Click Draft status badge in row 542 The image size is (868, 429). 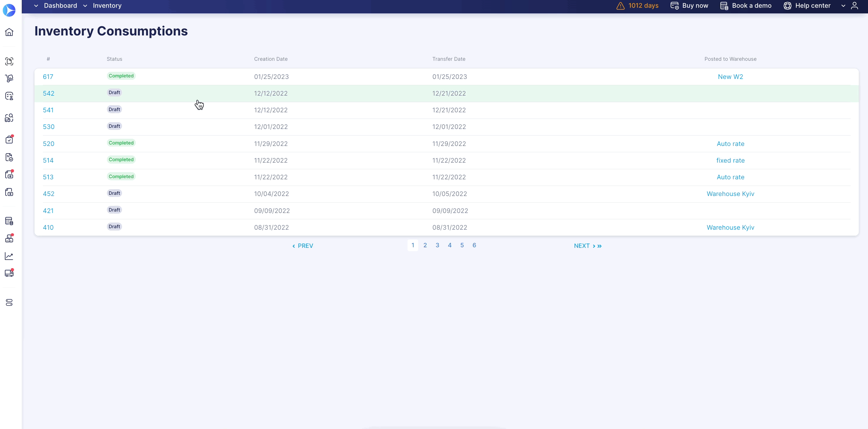click(114, 92)
